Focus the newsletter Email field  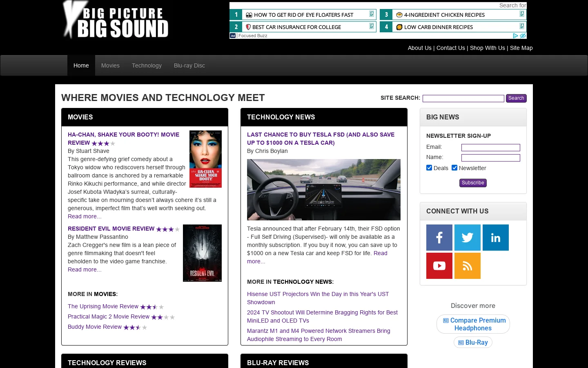491,148
